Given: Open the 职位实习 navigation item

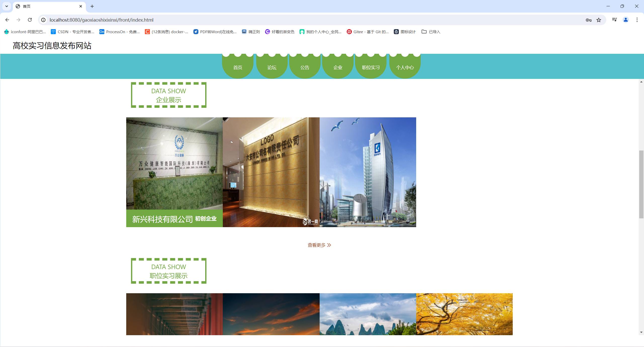Looking at the screenshot, I should click(371, 67).
